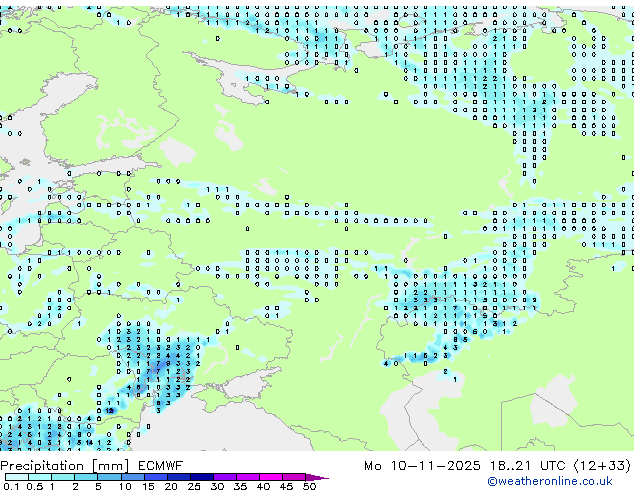
Task: Select the 30–35 mm purple legend swatch
Action: pos(225,477)
